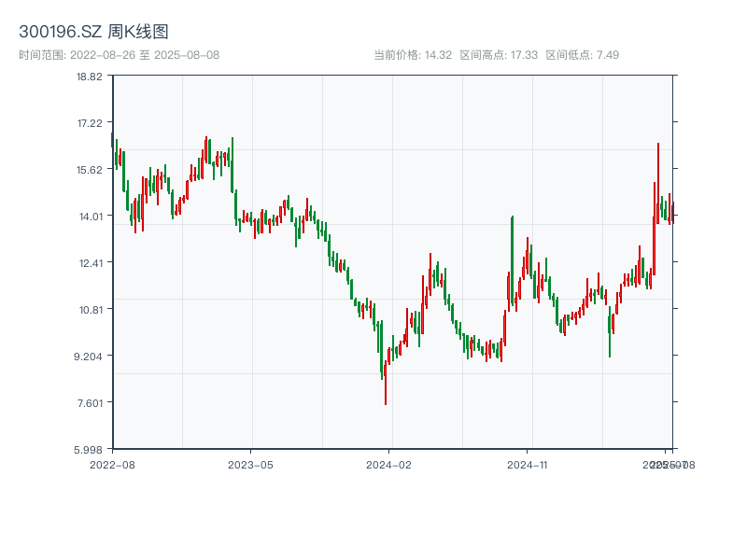747x560 pixels.
Task: Click the 当前价格 14.32 label
Action: [x=413, y=55]
